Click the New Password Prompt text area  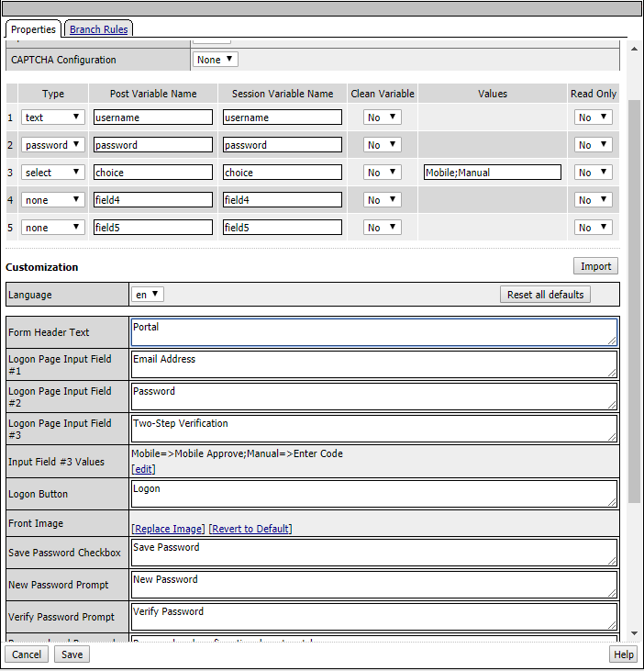pos(374,585)
